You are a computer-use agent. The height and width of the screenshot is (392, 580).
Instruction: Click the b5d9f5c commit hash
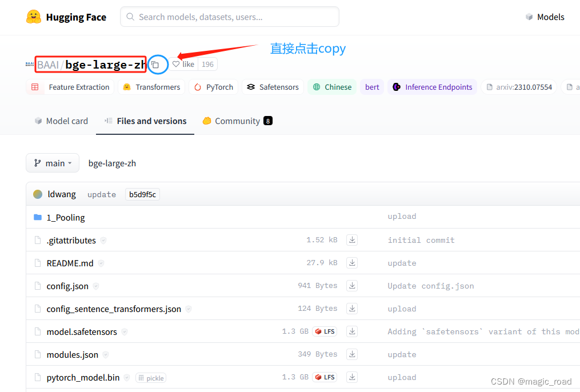(142, 194)
